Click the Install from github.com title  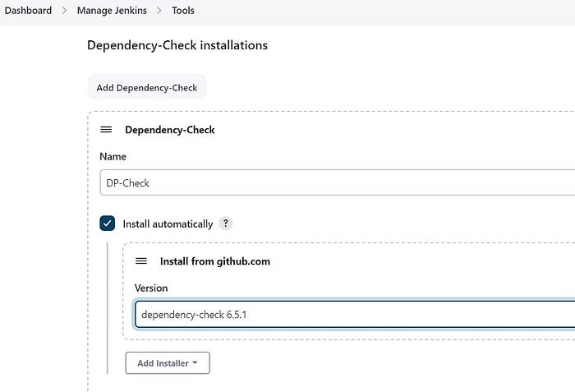click(x=215, y=261)
